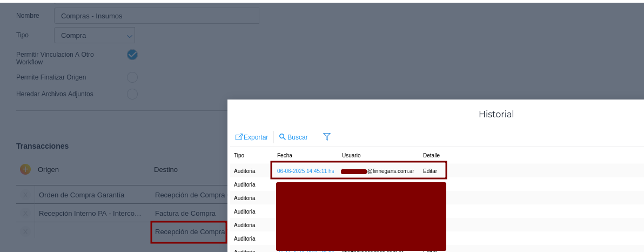The image size is (644, 252).
Task: Open the 06-06-2025 14:45:11 date link
Action: [x=305, y=171]
